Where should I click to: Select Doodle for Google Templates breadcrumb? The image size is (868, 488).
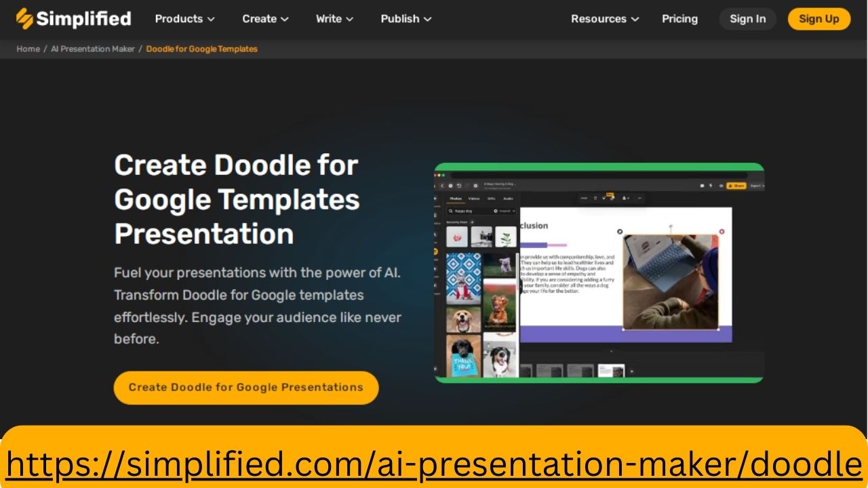[202, 49]
